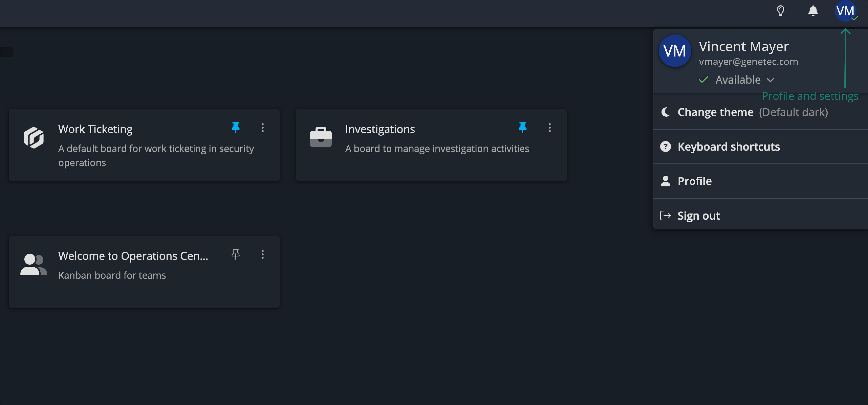Click the VM avatar in top bar

(x=845, y=11)
